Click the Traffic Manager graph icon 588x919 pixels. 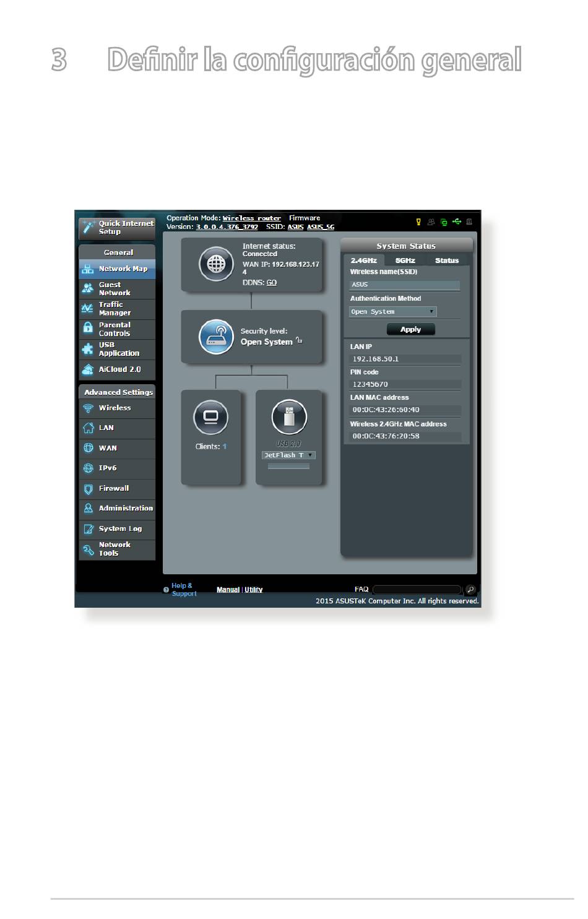click(88, 309)
